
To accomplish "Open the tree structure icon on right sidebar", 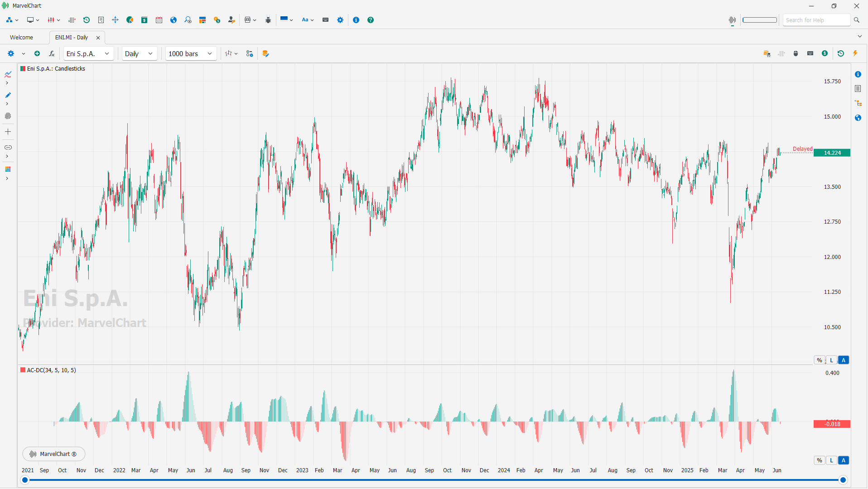I will pyautogui.click(x=858, y=103).
